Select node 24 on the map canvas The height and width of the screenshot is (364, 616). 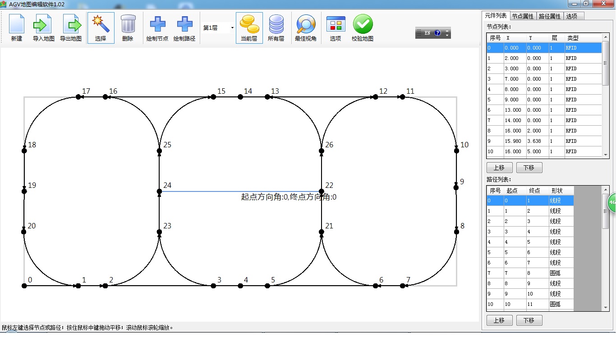tap(159, 191)
